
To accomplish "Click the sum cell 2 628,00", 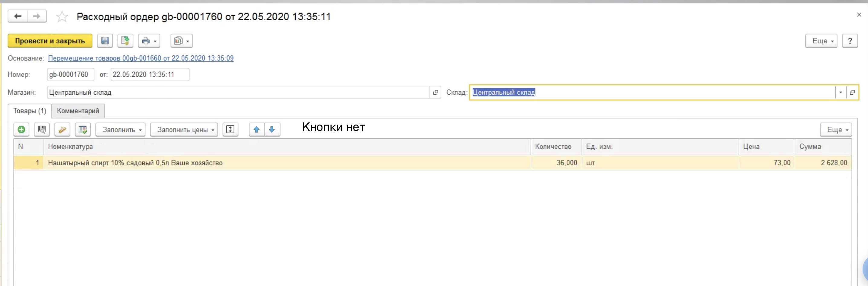I will [823, 163].
